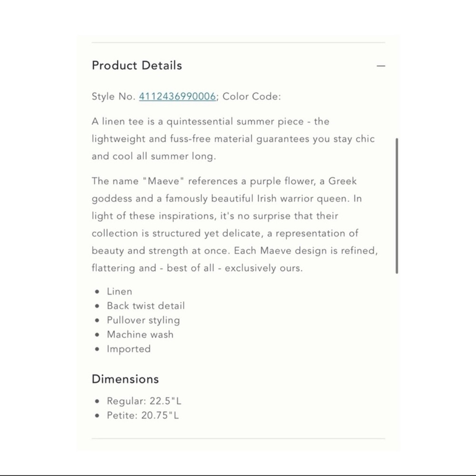
Task: Select the Back twist detail item
Action: click(x=146, y=306)
